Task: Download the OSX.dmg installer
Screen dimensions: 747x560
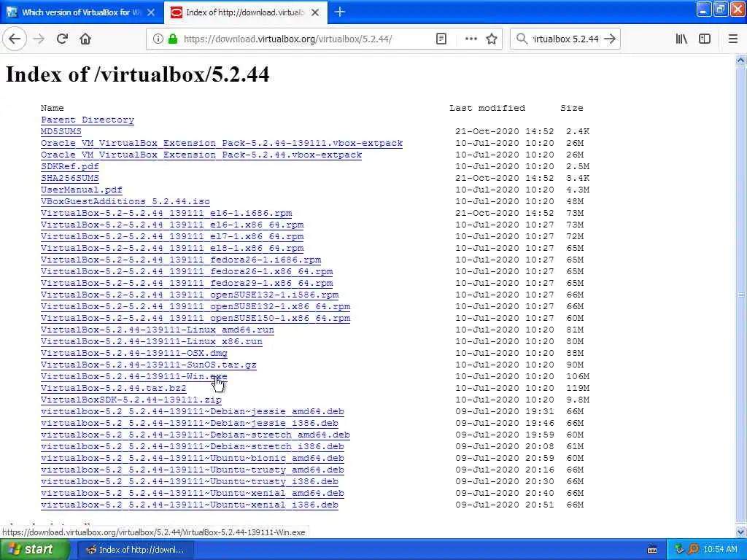Action: pos(134,353)
